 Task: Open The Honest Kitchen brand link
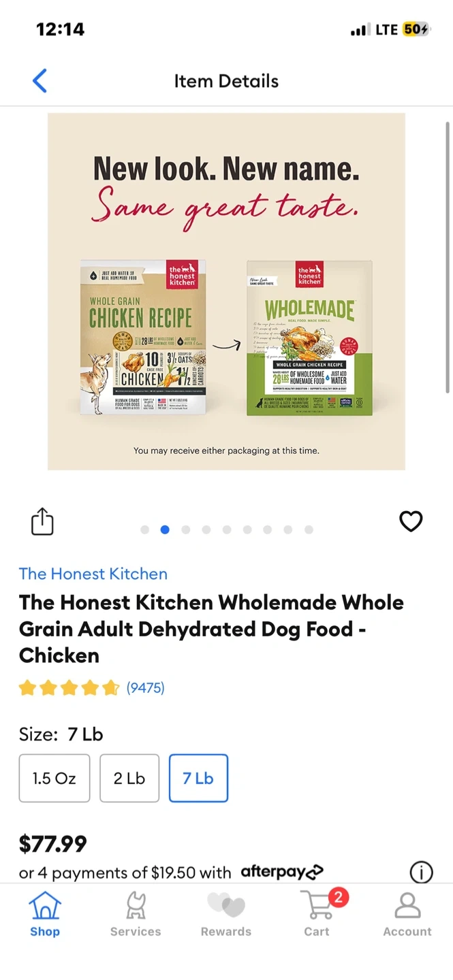(93, 574)
